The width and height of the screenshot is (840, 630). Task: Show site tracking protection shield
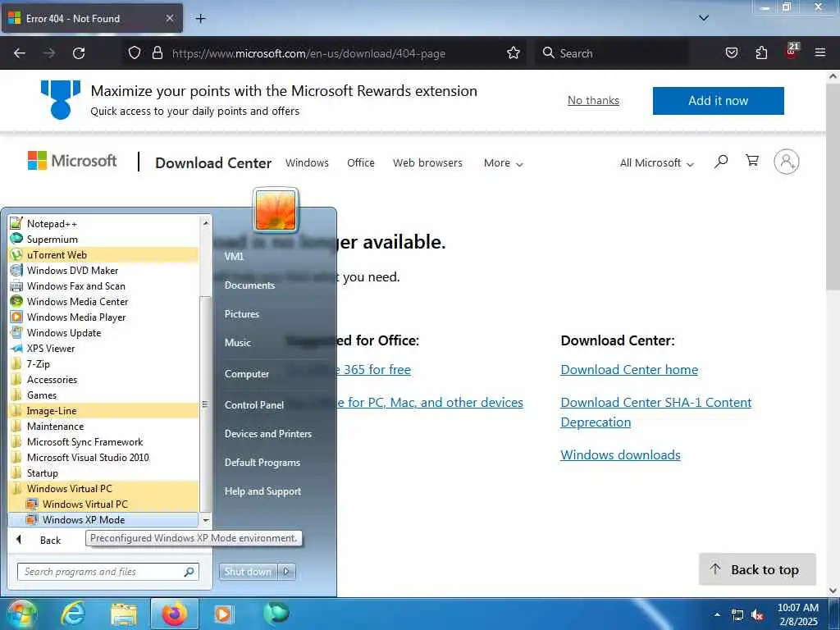coord(135,52)
